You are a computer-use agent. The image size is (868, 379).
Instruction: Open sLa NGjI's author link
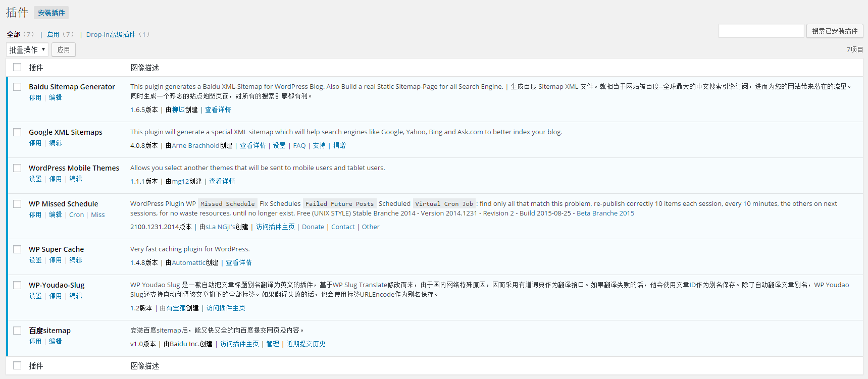(x=220, y=227)
